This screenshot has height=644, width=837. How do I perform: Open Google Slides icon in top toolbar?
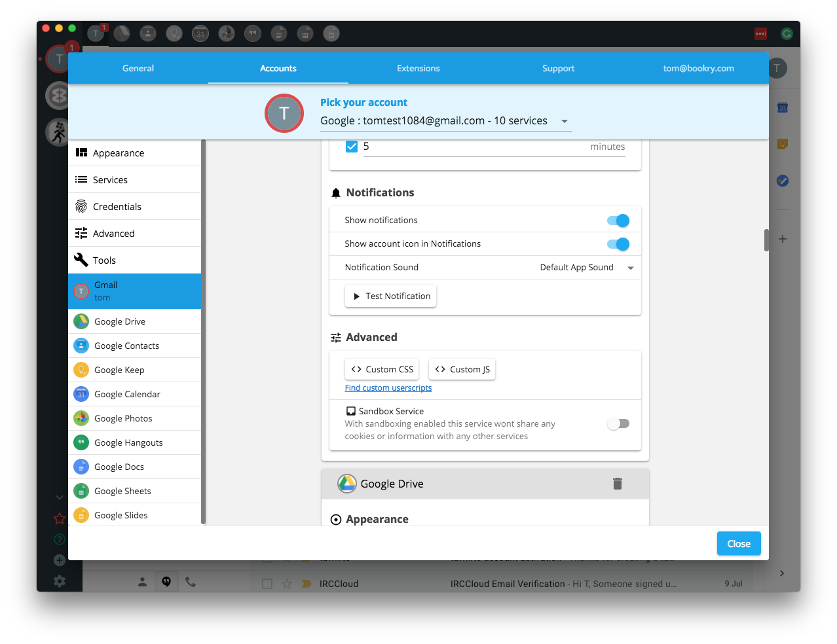pos(331,33)
